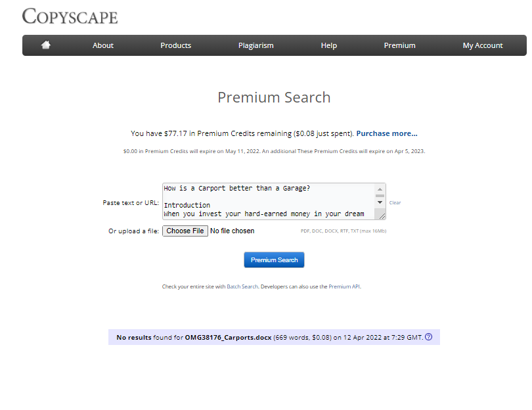This screenshot has width=532, height=410.
Task: Open the Premium menu
Action: (400, 45)
